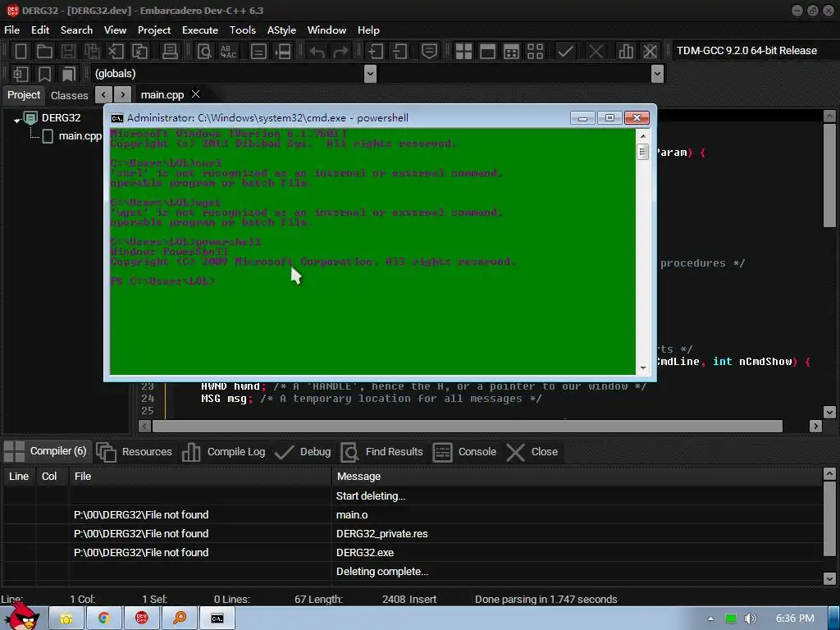Image resolution: width=840 pixels, height=630 pixels.
Task: Save the current file with floppy icon
Action: 68,52
